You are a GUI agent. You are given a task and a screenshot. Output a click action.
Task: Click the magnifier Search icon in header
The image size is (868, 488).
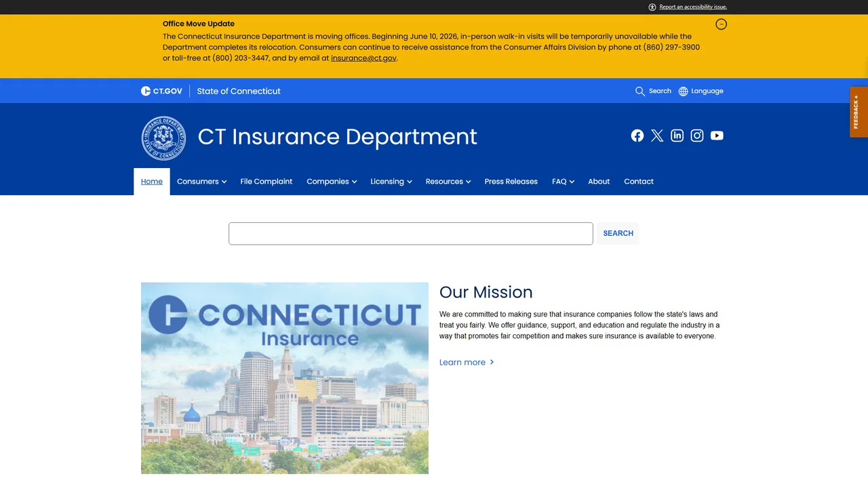tap(640, 91)
